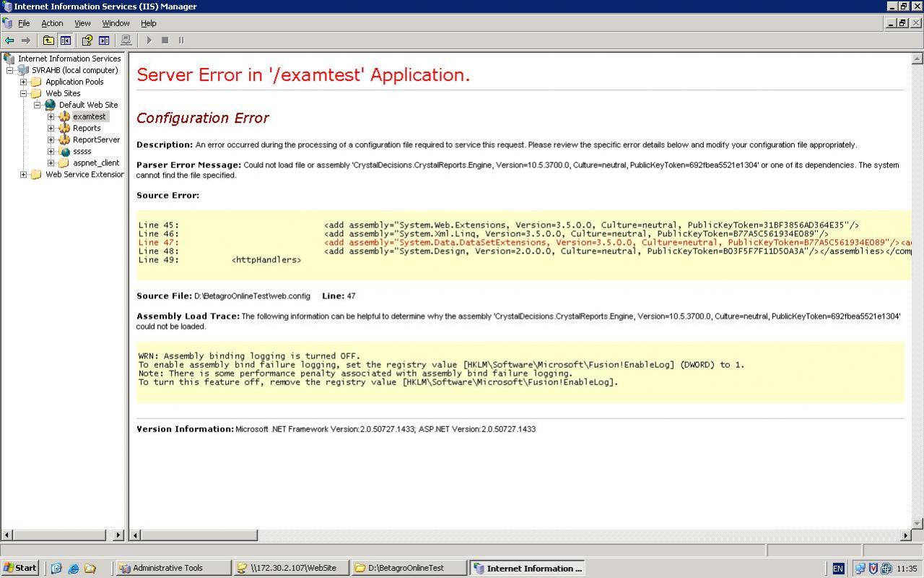Click the MMC document icon beside File menu

coord(7,23)
